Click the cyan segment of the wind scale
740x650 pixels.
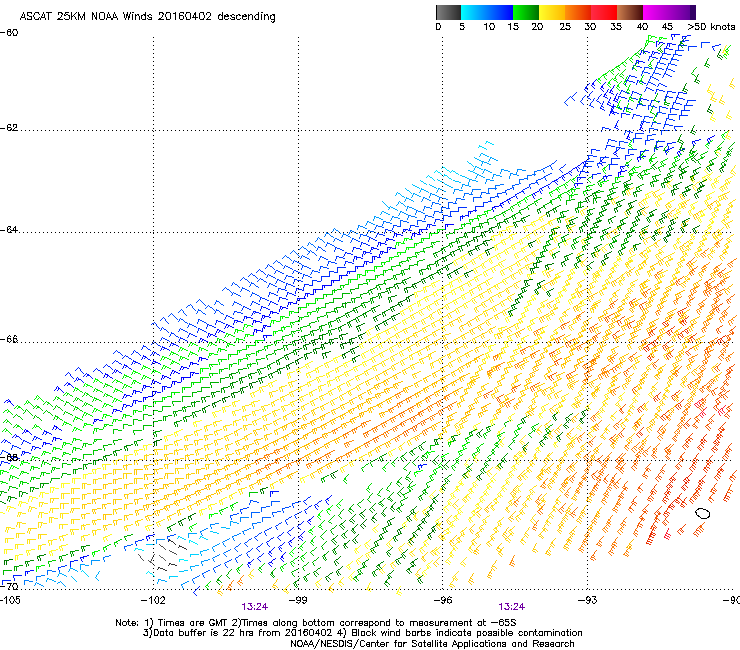point(474,12)
